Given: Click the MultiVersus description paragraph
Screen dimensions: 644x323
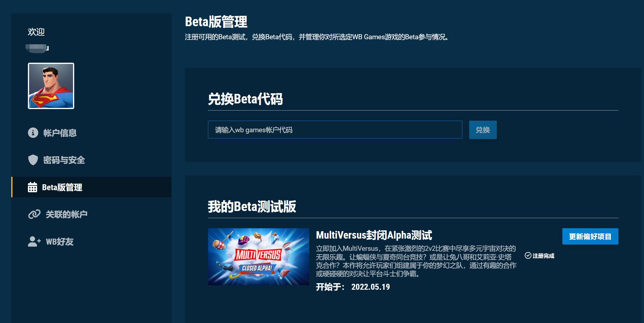Looking at the screenshot, I should 416,261.
